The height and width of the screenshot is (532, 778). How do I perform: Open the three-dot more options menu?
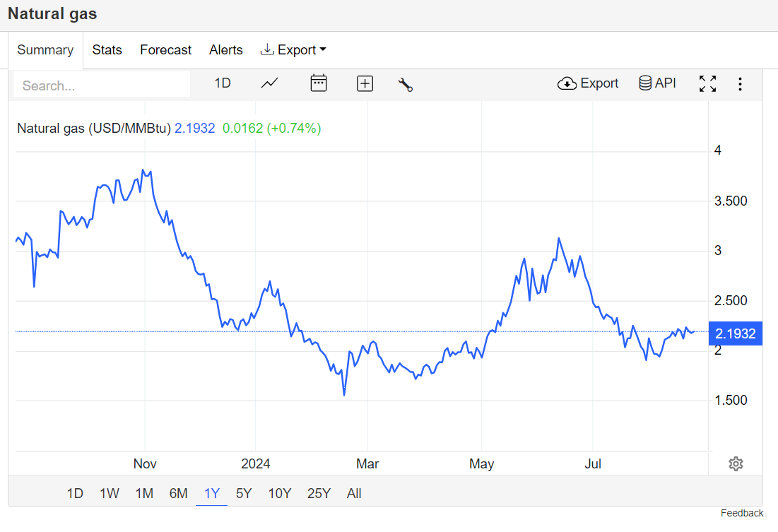[x=740, y=84]
